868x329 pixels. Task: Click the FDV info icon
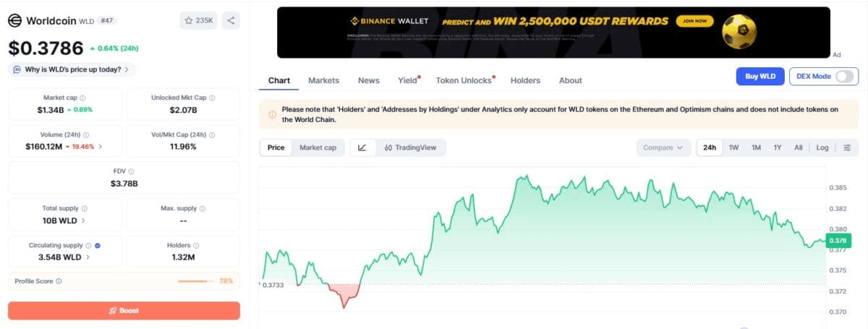click(x=131, y=171)
